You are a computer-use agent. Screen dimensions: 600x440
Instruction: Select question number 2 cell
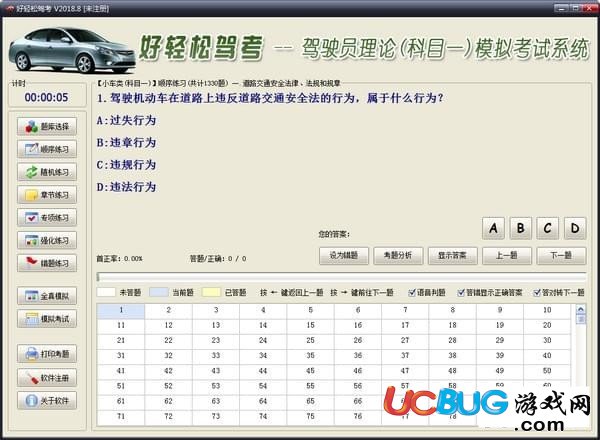point(168,310)
